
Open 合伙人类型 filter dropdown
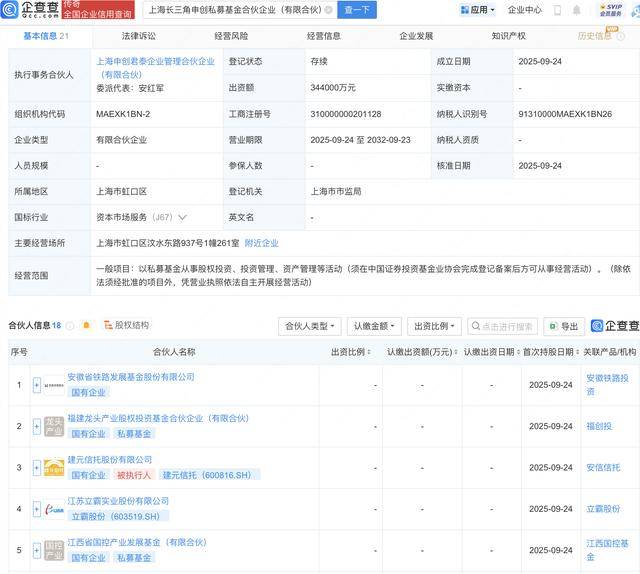point(310,326)
